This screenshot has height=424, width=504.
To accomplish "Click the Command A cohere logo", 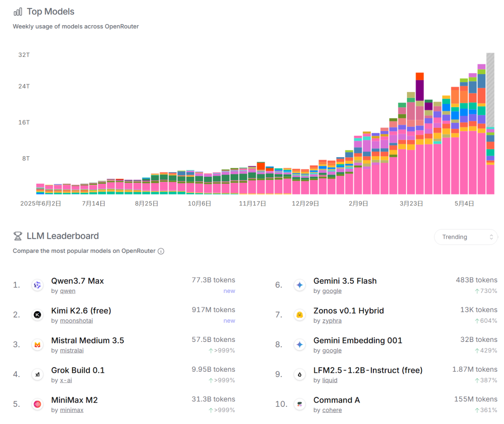I will [x=300, y=404].
